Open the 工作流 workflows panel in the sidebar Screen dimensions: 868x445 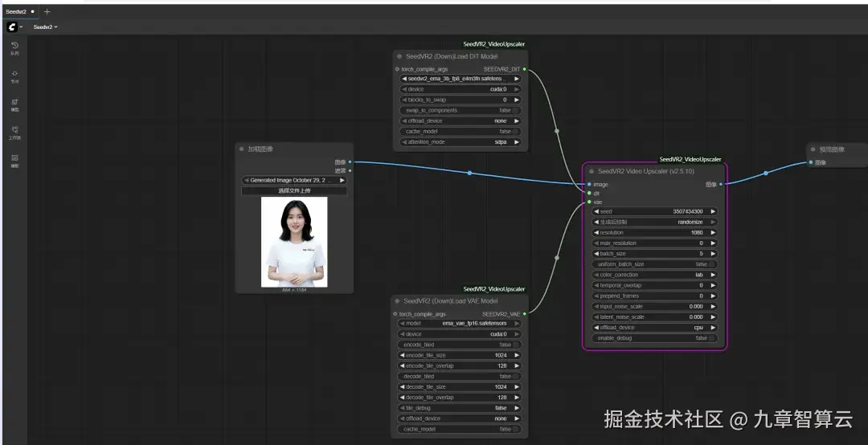[x=14, y=133]
